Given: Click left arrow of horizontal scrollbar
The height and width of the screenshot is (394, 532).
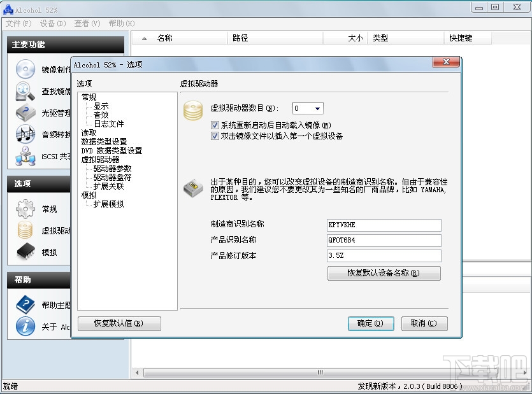Looking at the screenshot, I should 137,372.
